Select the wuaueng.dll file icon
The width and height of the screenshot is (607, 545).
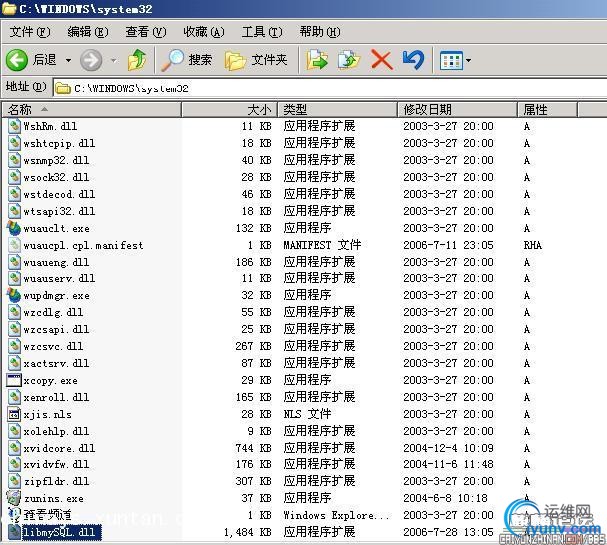pyautogui.click(x=14, y=262)
